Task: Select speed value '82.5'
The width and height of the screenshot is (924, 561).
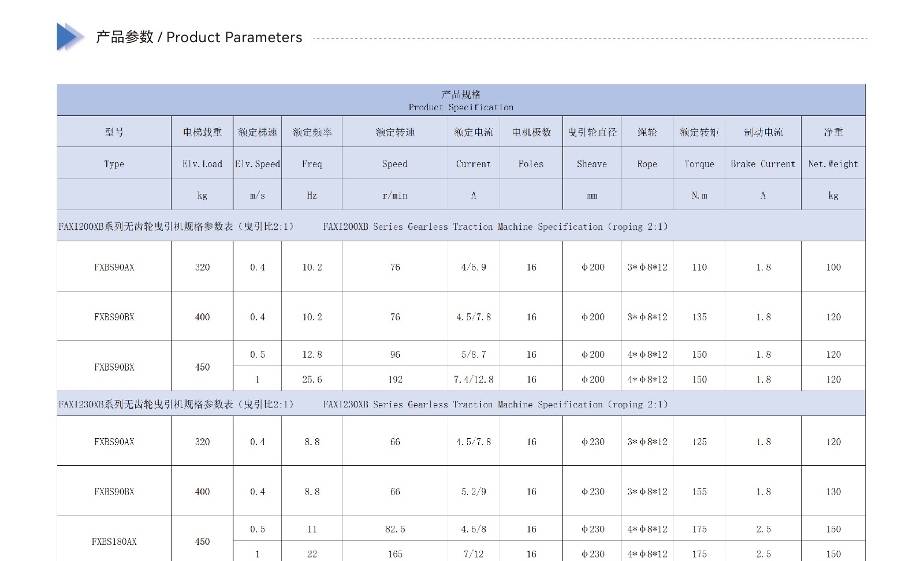Action: [x=395, y=529]
